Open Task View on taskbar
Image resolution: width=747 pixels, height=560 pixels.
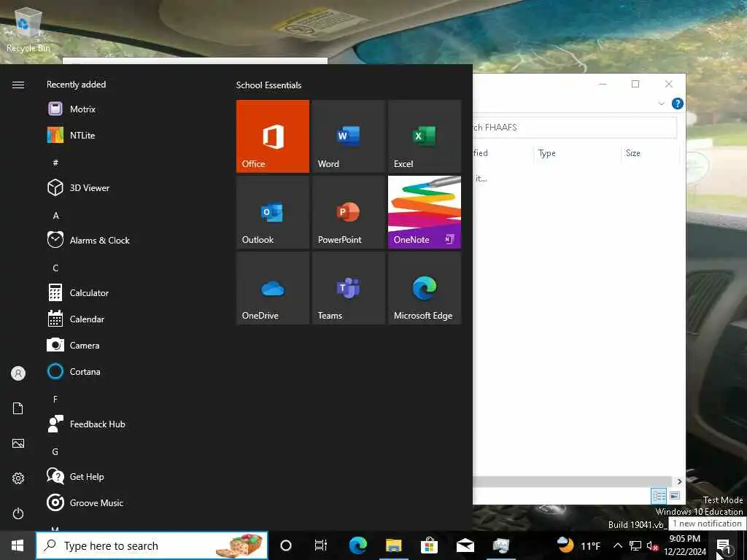(x=321, y=545)
